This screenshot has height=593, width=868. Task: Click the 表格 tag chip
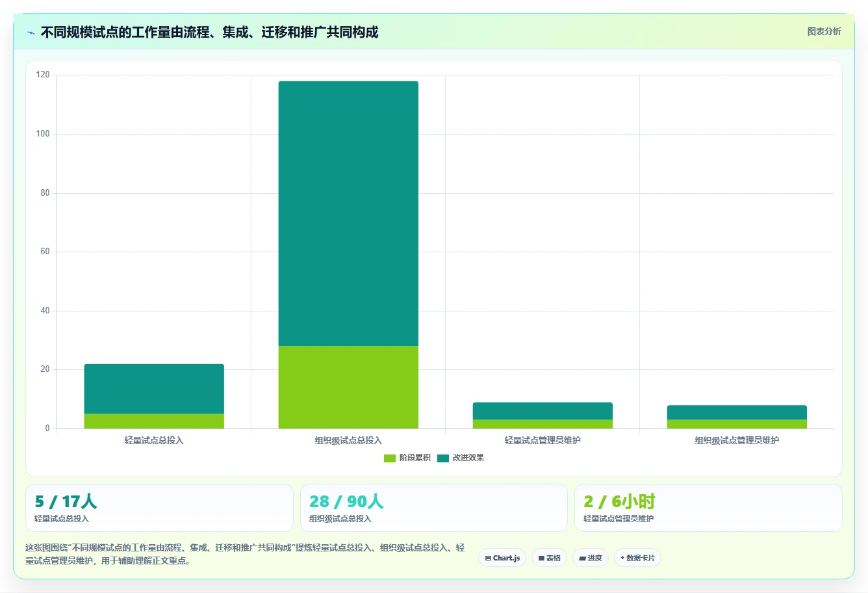coord(549,558)
